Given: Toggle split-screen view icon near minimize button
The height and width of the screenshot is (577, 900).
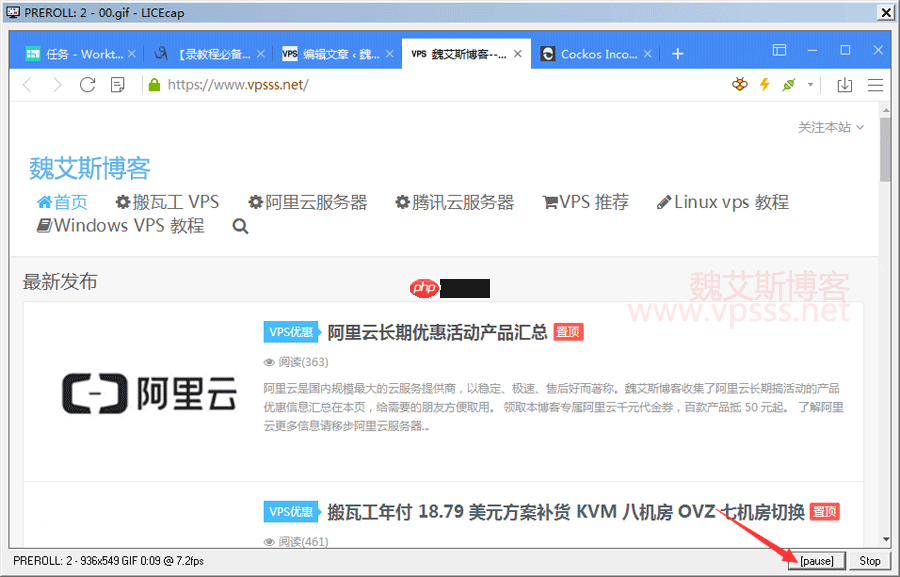Looking at the screenshot, I should 778,48.
